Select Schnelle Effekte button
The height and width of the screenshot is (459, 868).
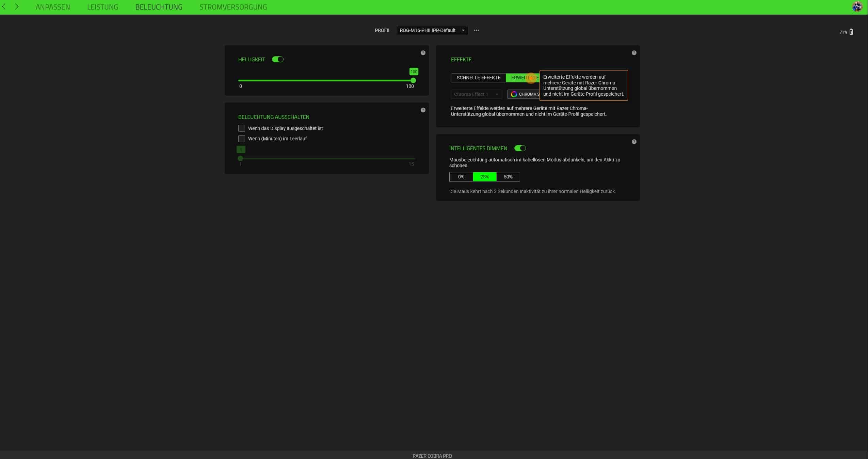(478, 78)
